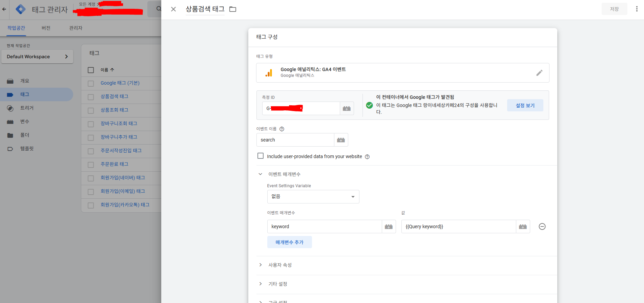Toggle the select-all tags checkbox
644x303 pixels.
(x=91, y=70)
